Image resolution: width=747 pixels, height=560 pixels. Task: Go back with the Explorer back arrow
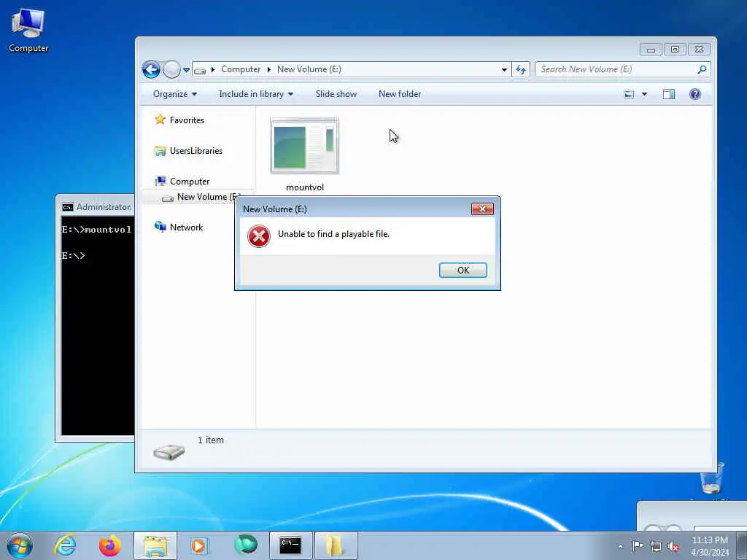coord(151,70)
